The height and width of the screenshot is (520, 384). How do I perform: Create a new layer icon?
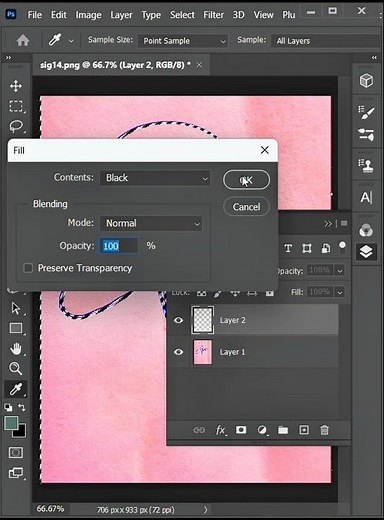pos(304,430)
